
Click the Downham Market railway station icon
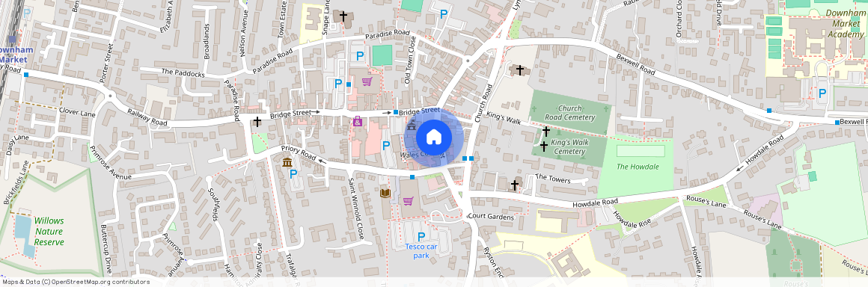coord(12,40)
